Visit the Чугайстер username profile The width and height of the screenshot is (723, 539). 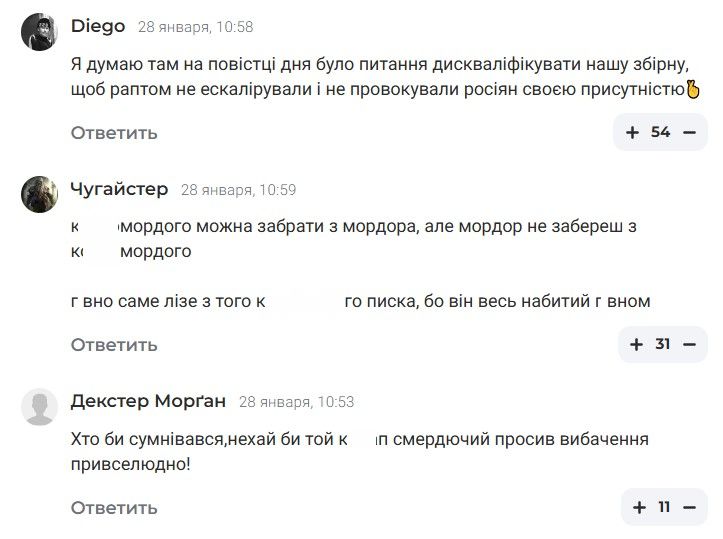point(119,189)
